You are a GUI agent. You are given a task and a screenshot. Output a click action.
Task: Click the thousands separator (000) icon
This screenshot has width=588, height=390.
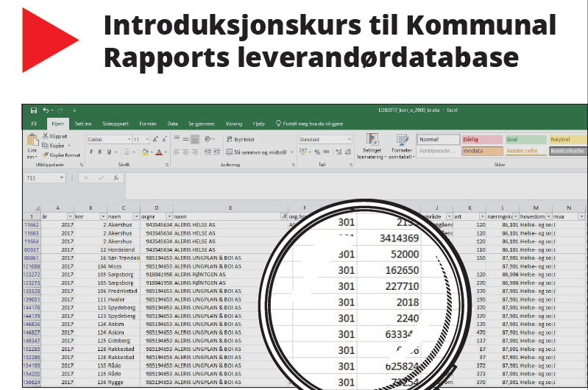(x=326, y=152)
